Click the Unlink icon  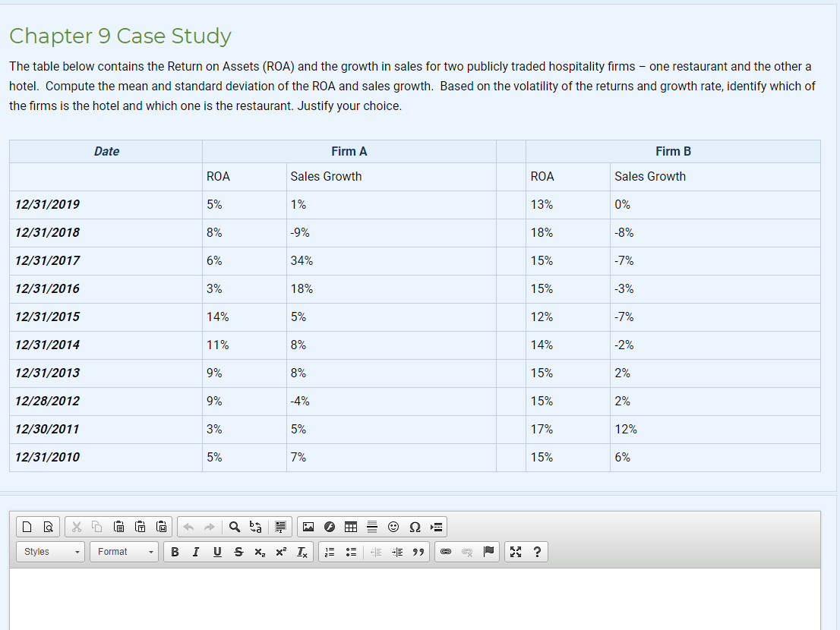[467, 552]
